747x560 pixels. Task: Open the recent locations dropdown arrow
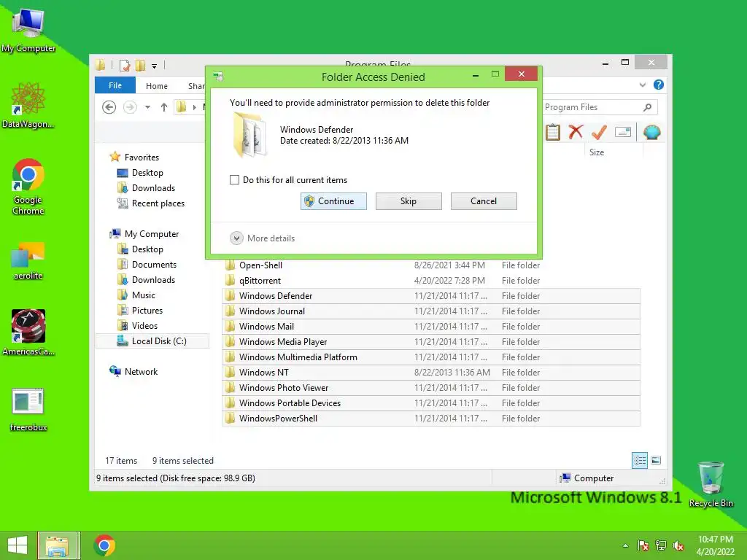pos(147,107)
